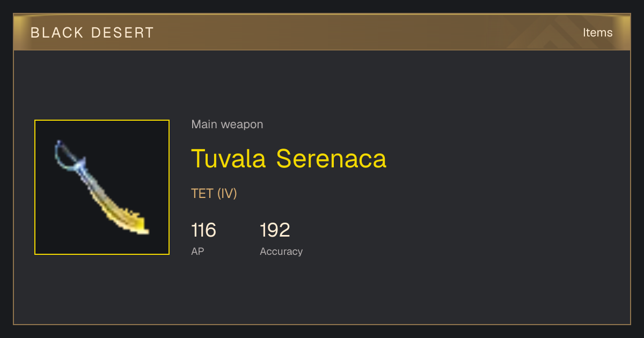644x338 pixels.
Task: Click the Main weapon category label
Action: click(227, 124)
